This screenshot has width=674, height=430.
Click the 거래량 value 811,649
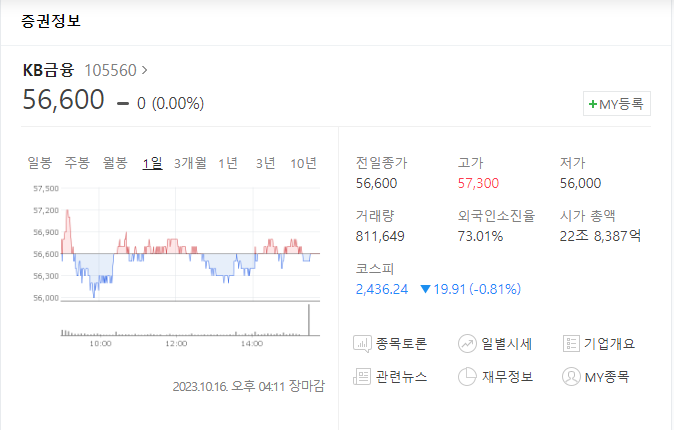[380, 236]
